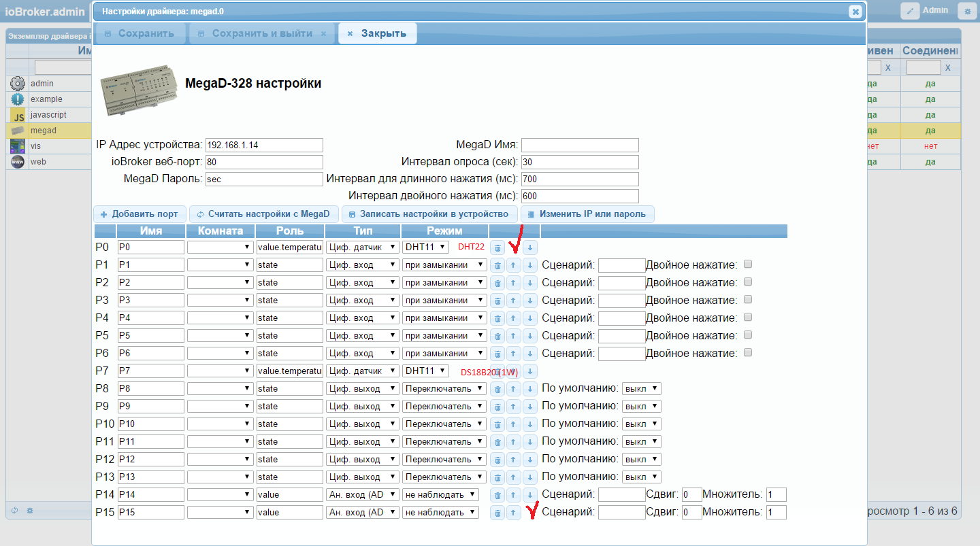Viewport: 980px width, 546px height.
Task: Click the Сценарий field for port P1
Action: pyautogui.click(x=621, y=265)
